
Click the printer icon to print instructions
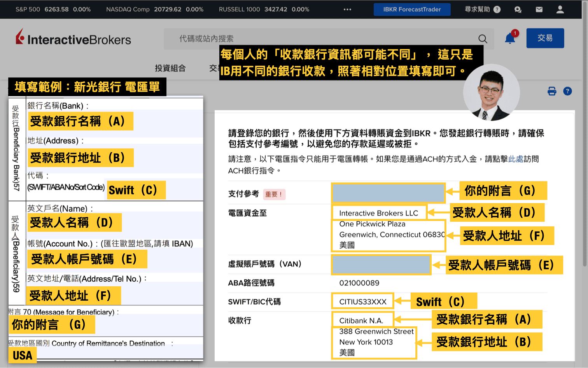(552, 91)
